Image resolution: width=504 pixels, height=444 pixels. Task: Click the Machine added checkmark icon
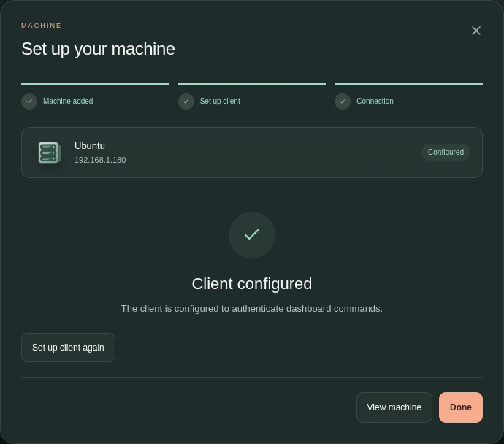click(x=29, y=102)
